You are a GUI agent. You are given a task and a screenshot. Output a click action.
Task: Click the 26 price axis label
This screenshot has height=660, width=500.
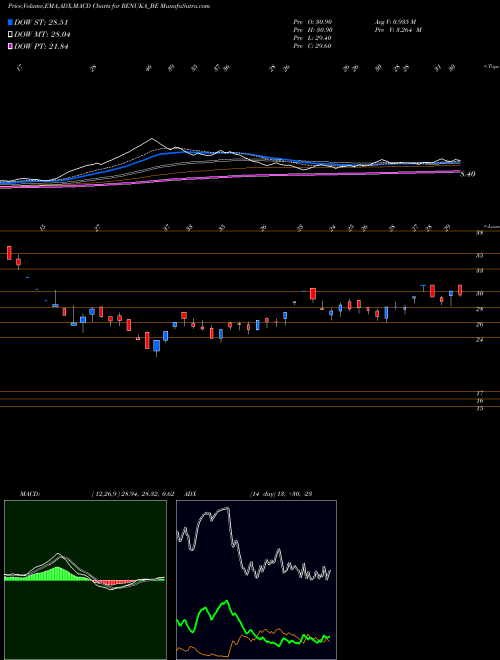pyautogui.click(x=479, y=325)
